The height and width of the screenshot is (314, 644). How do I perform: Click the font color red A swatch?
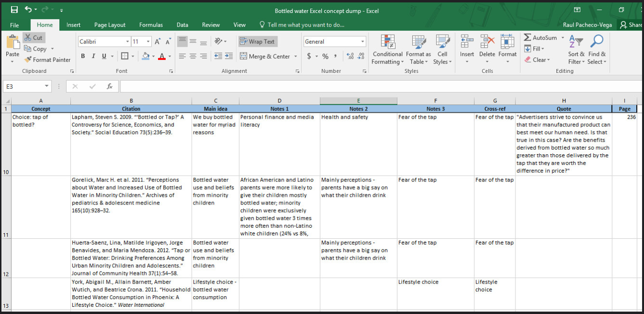pyautogui.click(x=161, y=56)
